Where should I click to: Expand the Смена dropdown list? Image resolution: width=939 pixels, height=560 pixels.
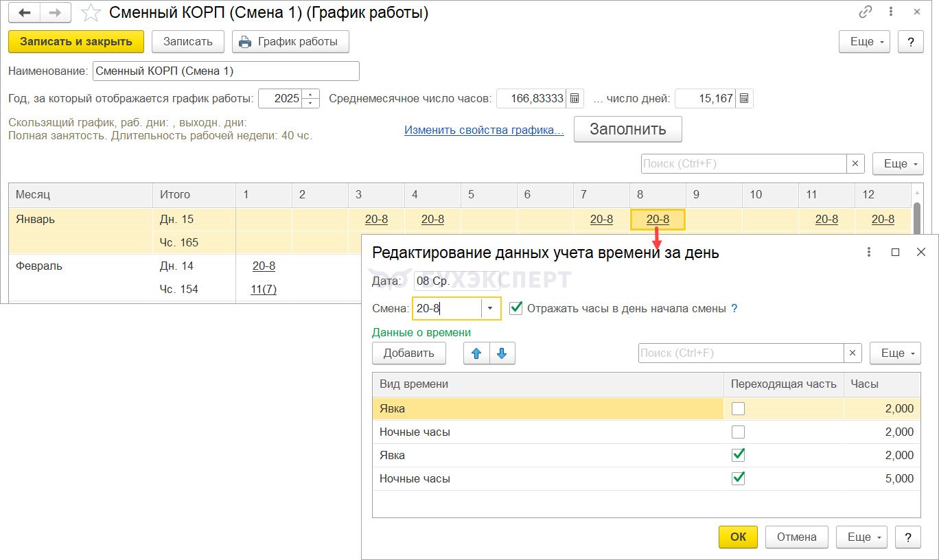490,309
